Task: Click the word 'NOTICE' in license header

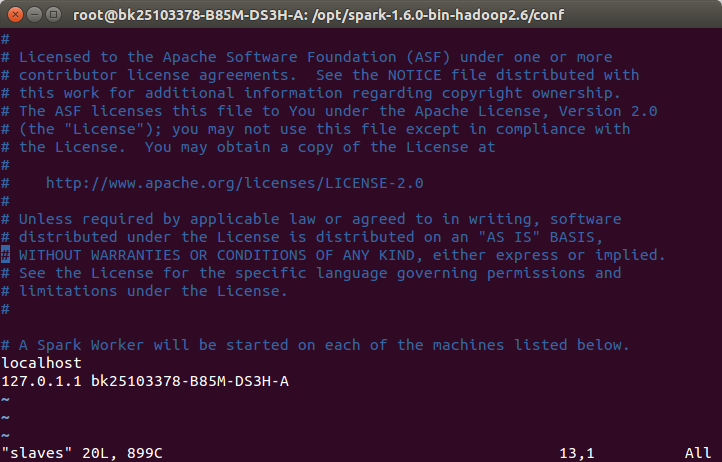Action: pos(414,75)
